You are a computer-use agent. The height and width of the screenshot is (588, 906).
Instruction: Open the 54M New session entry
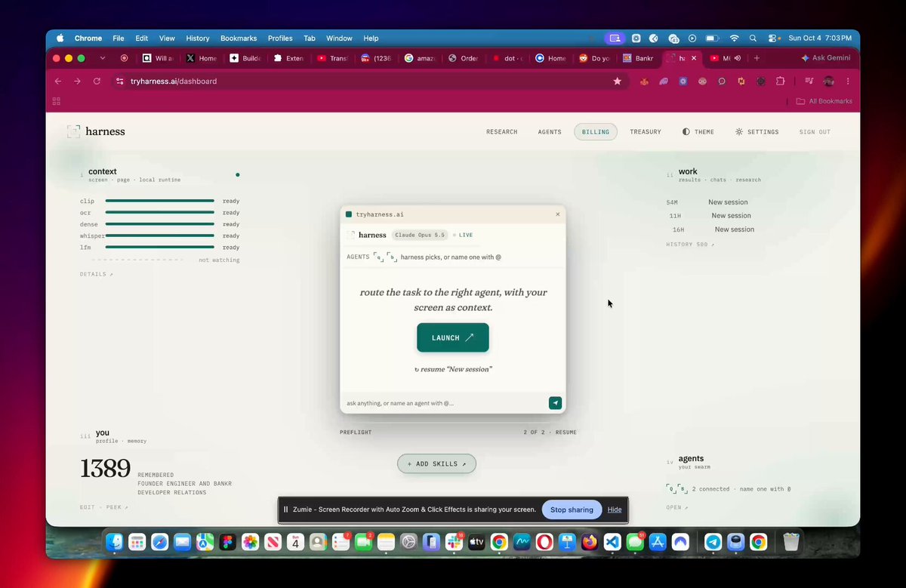[x=707, y=202]
